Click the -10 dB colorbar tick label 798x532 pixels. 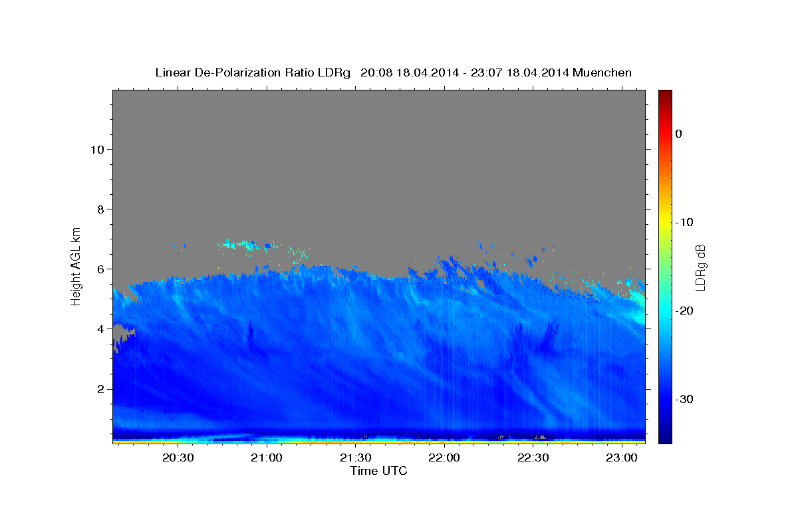click(684, 222)
